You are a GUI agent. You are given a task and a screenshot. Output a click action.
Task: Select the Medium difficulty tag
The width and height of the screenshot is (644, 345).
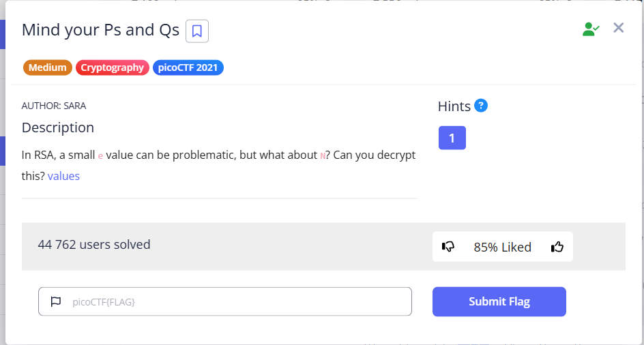(x=48, y=67)
